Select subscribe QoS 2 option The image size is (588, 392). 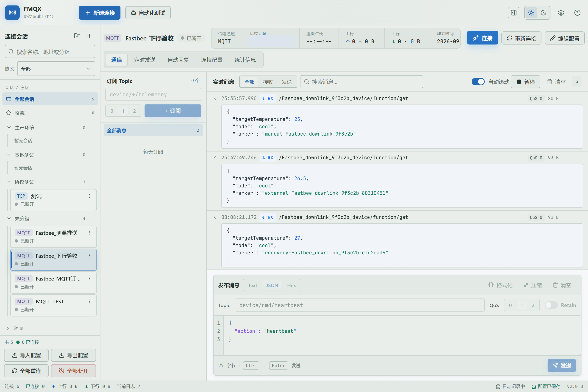pyautogui.click(x=135, y=111)
